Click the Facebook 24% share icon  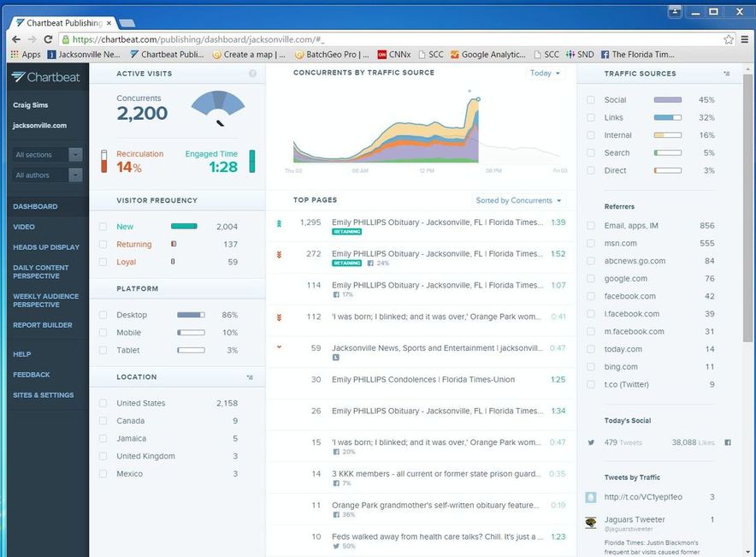(370, 264)
